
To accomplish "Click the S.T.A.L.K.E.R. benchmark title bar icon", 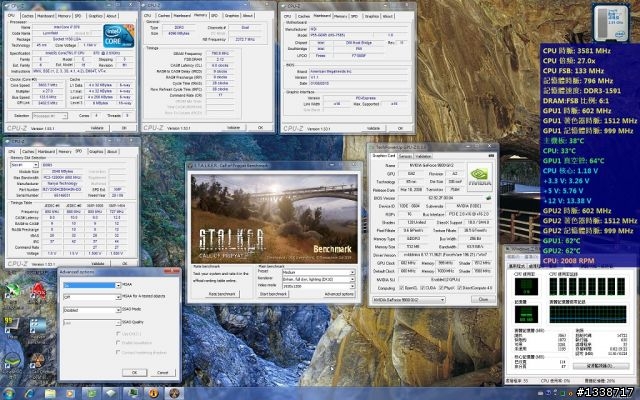I will click(x=191, y=166).
